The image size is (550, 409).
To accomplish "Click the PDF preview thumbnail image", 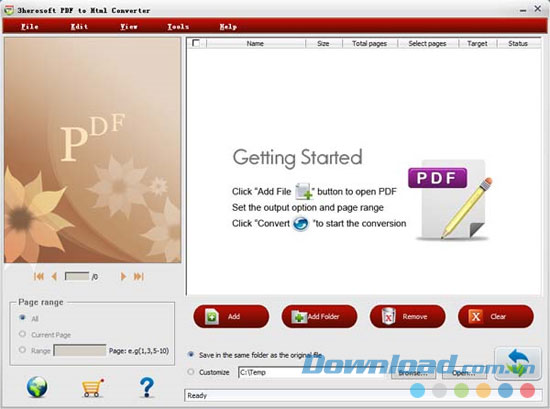I will pyautogui.click(x=93, y=150).
